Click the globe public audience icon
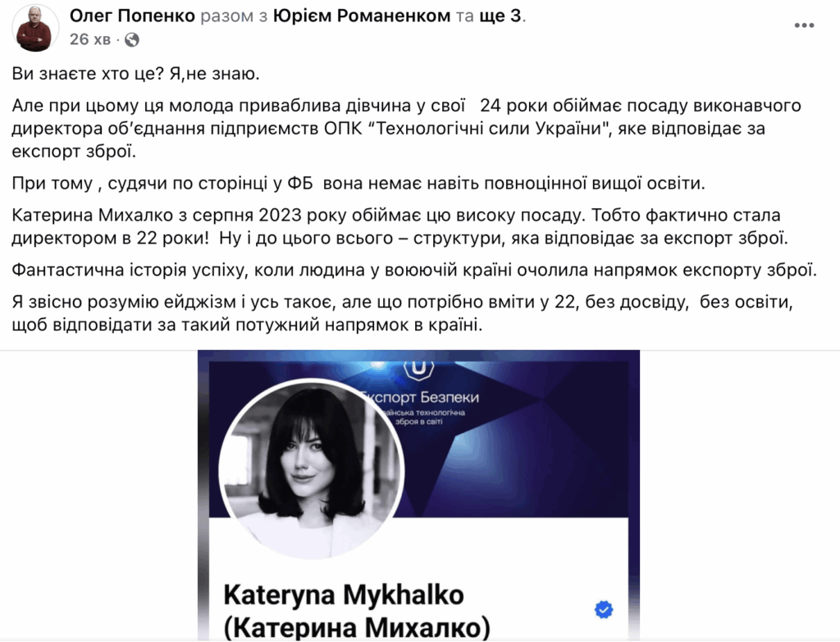Viewport: 840px width, 642px height. (132, 39)
